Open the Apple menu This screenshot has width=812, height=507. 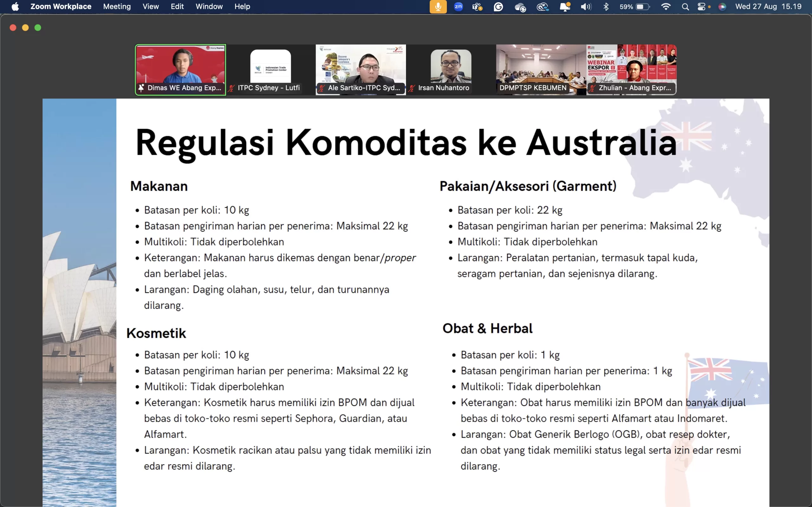point(15,7)
